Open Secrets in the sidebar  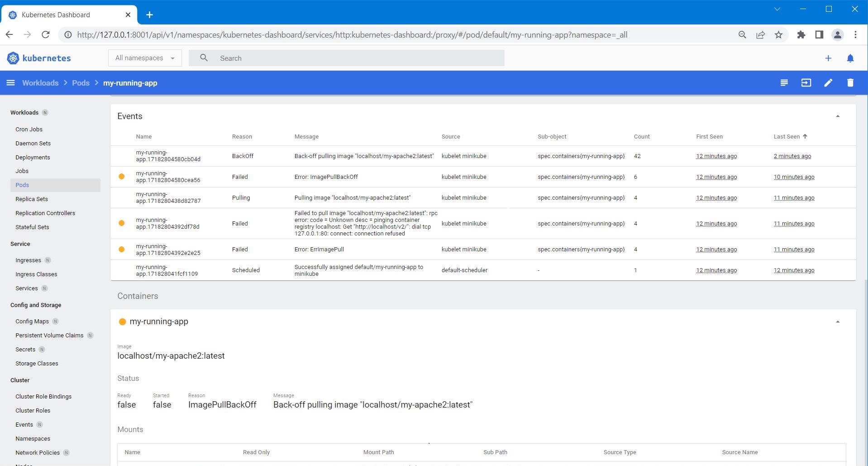[x=25, y=350]
